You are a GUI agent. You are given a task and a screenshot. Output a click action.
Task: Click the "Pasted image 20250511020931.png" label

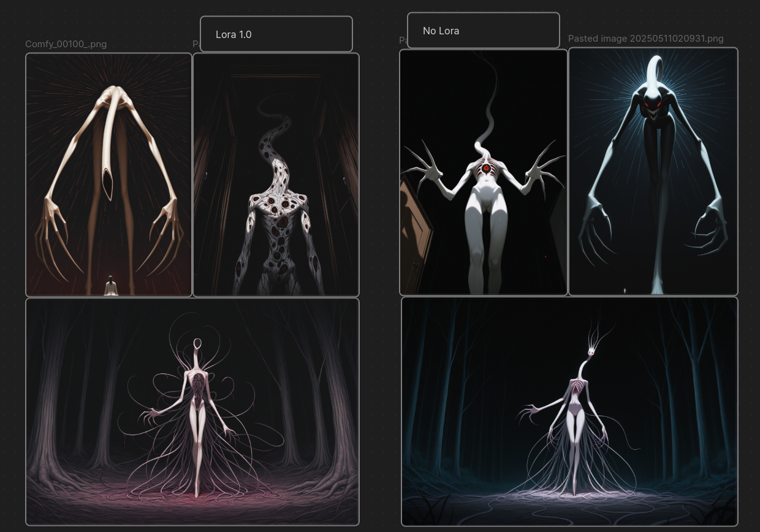pyautogui.click(x=646, y=39)
